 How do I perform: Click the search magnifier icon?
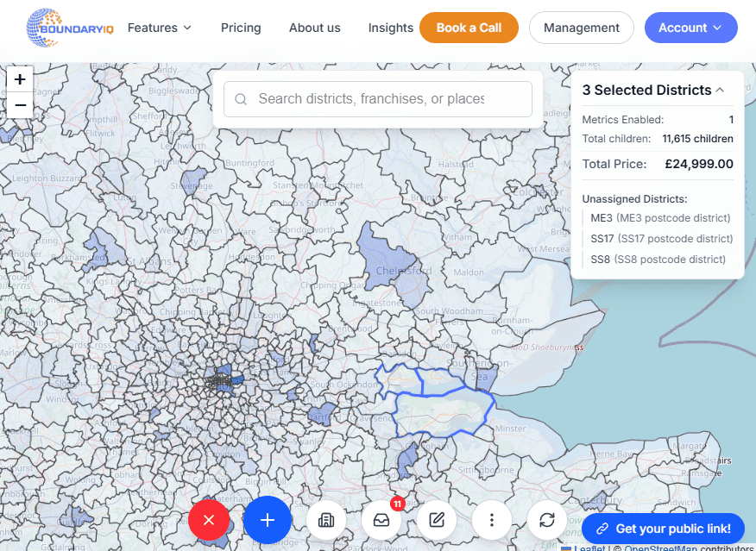point(241,99)
